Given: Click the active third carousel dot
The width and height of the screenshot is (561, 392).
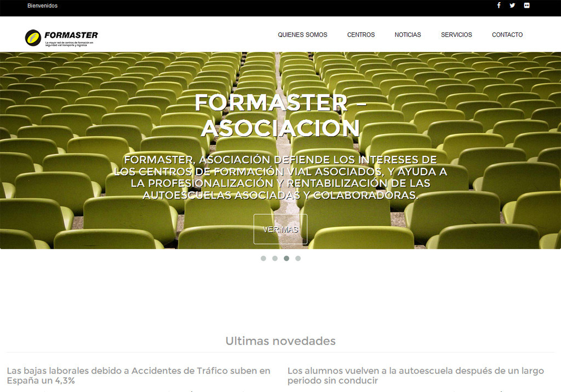Looking at the screenshot, I should tap(287, 258).
